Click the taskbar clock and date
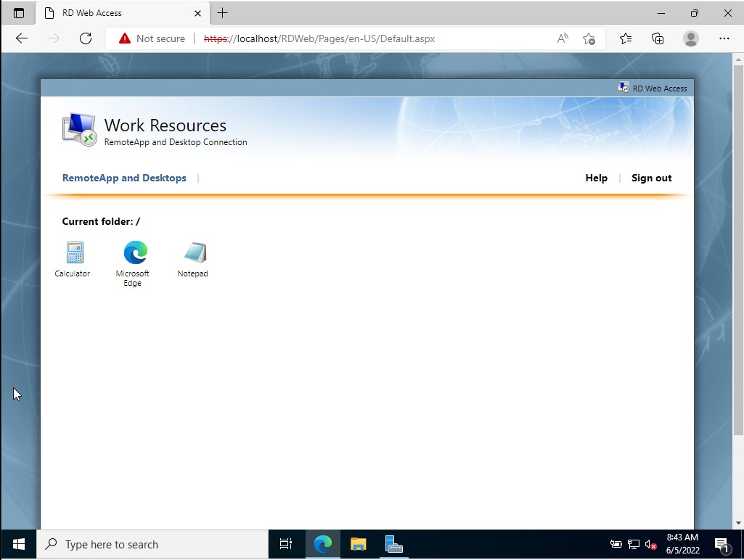The height and width of the screenshot is (560, 744). 683,544
